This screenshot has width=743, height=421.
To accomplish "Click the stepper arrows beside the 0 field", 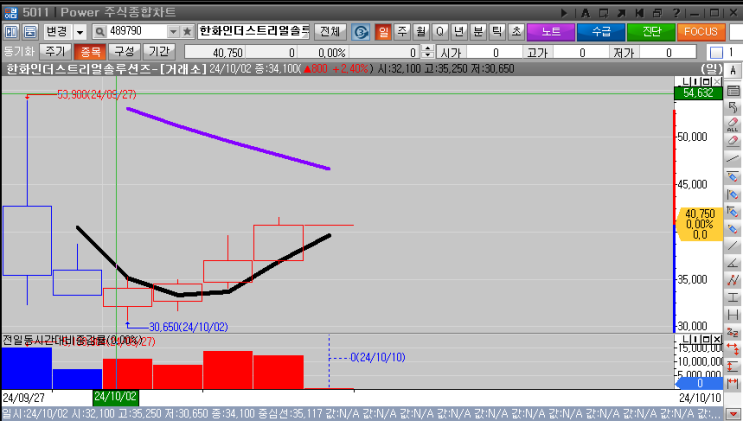I will pyautogui.click(x=427, y=52).
